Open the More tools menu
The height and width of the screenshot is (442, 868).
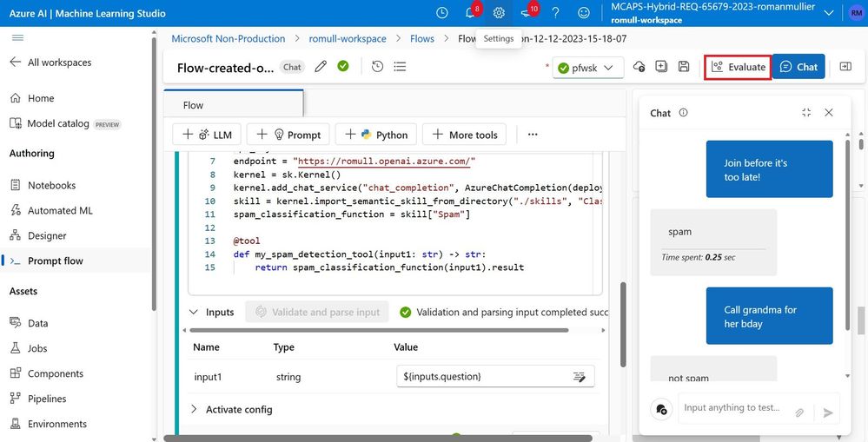click(465, 135)
